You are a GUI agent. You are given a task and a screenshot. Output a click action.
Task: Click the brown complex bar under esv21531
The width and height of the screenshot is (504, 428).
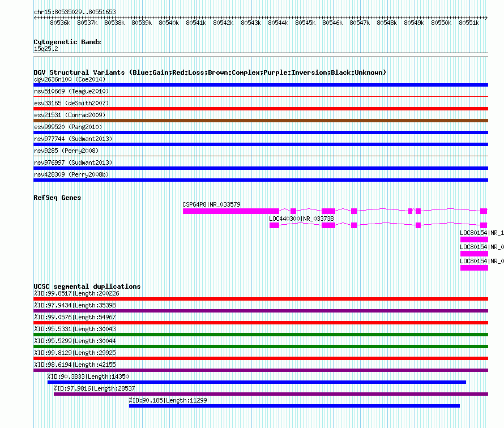260,121
